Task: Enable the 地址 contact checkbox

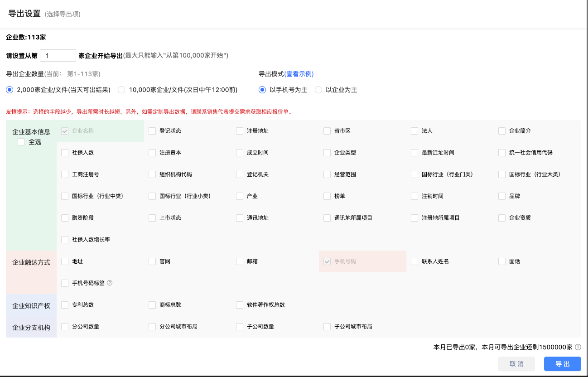Action: pyautogui.click(x=65, y=261)
